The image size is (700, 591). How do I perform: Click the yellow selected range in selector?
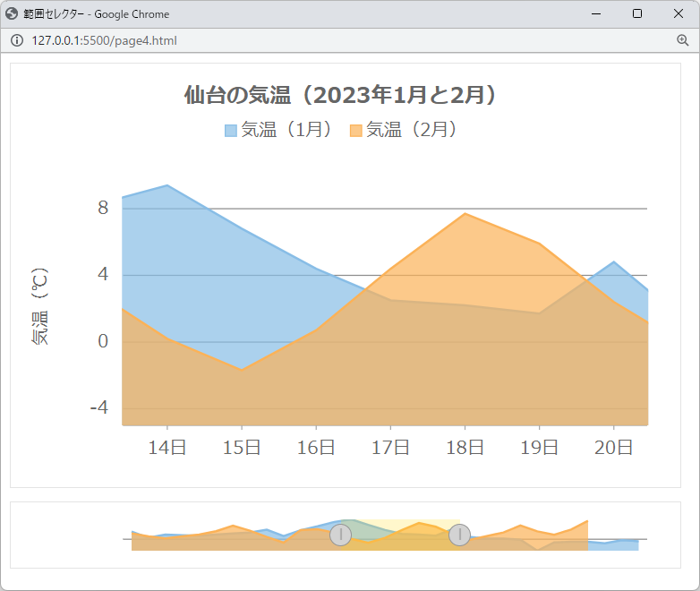(x=400, y=535)
